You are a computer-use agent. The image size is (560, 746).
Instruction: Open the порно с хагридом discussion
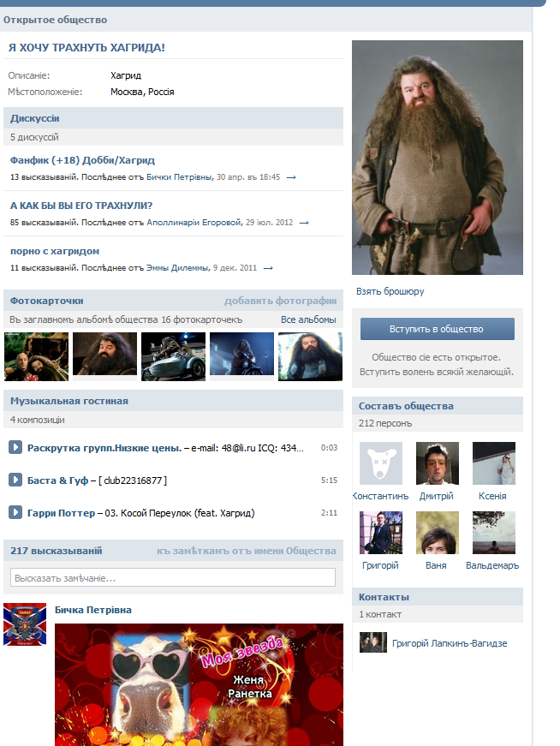(x=55, y=251)
